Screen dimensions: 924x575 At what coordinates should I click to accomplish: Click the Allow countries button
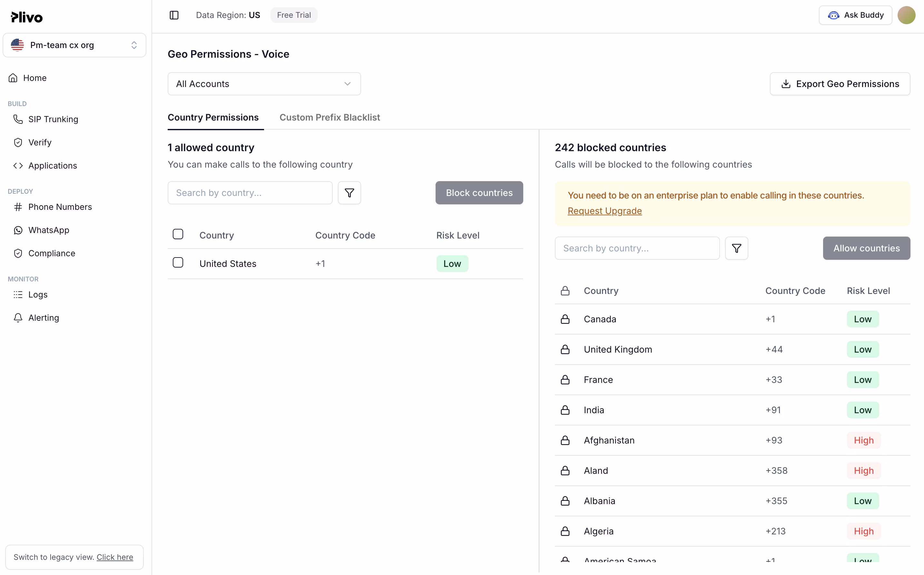(867, 248)
